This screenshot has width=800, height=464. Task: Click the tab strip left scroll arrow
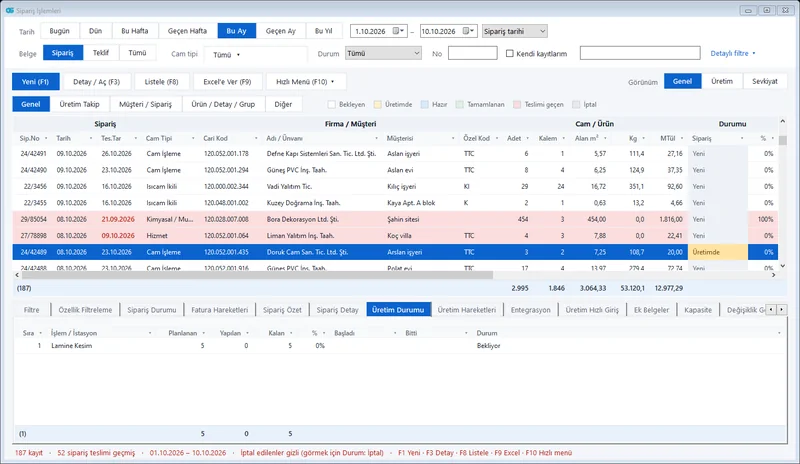(x=771, y=309)
